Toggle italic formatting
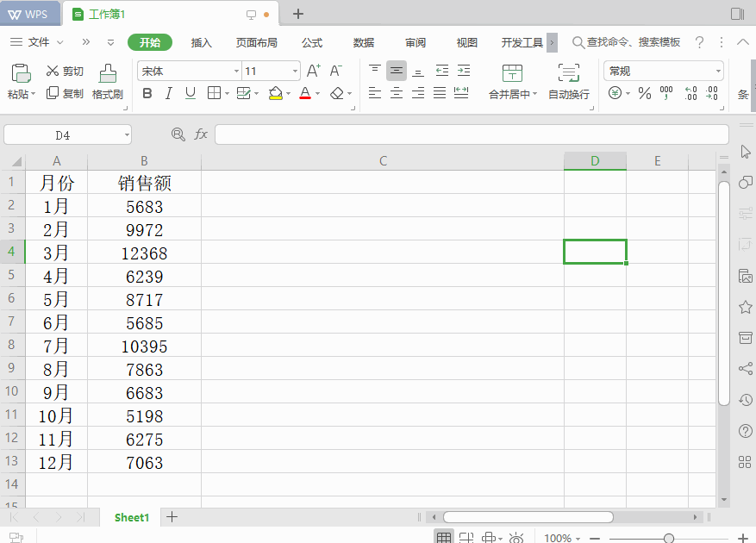Screen dimensions: 756x543 (x=168, y=93)
